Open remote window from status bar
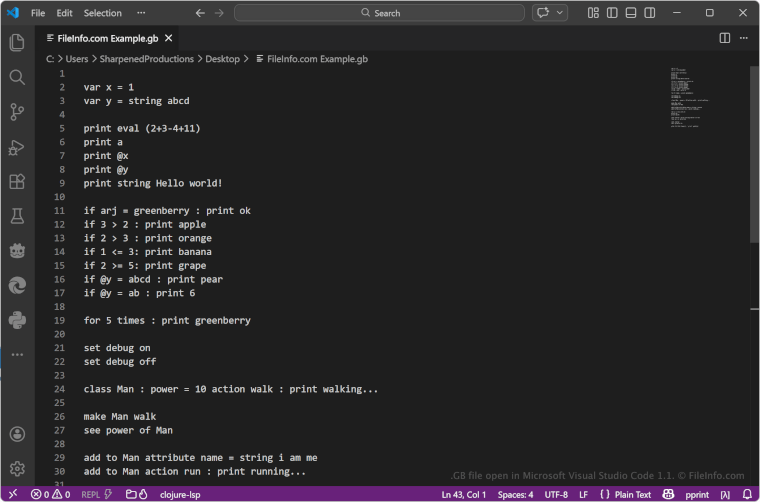Image resolution: width=760 pixels, height=502 pixels. 13,494
